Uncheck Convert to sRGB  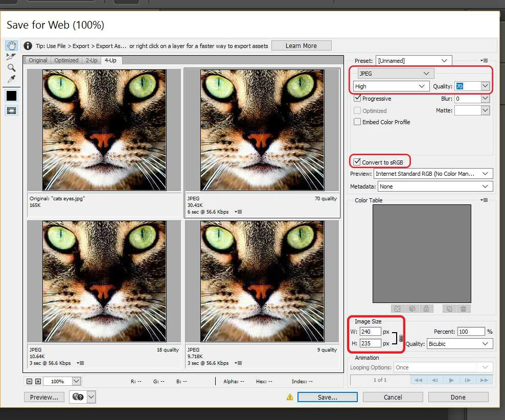click(x=357, y=162)
